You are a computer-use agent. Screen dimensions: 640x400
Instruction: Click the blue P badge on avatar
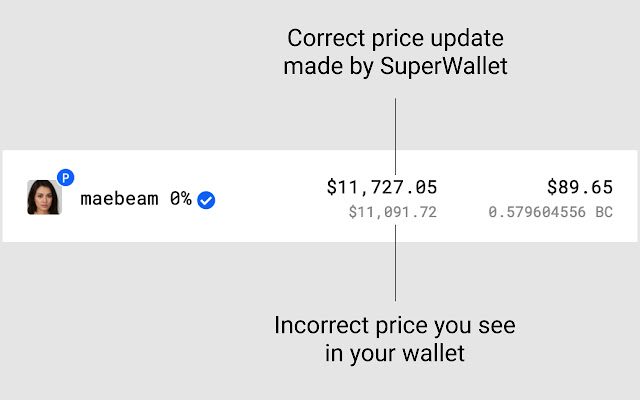point(65,178)
